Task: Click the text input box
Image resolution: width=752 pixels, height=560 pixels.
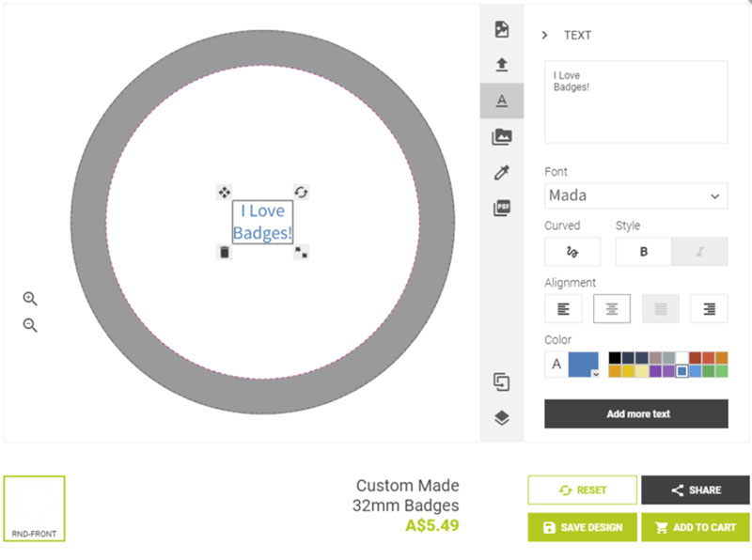Action: click(636, 101)
